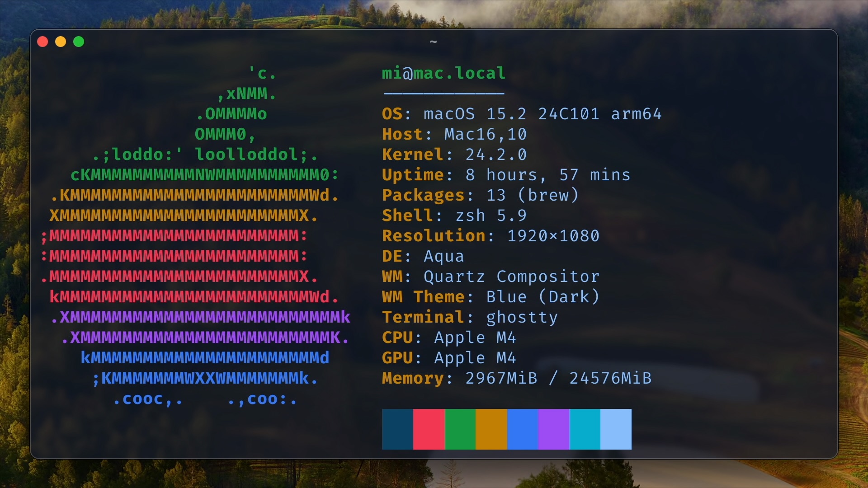Click the blue ASCII line ';KMMMMMMMWXXWMMMMMMMk.'
Screen dimensions: 868x488
205,378
